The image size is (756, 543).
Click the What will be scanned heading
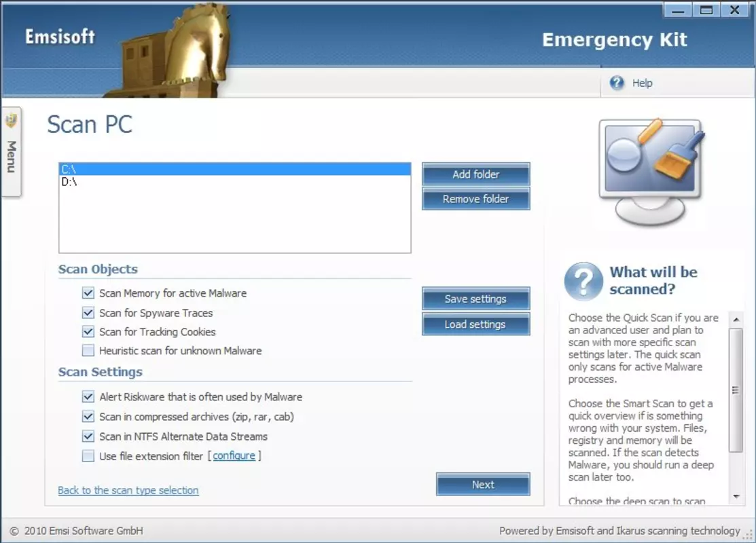(653, 280)
